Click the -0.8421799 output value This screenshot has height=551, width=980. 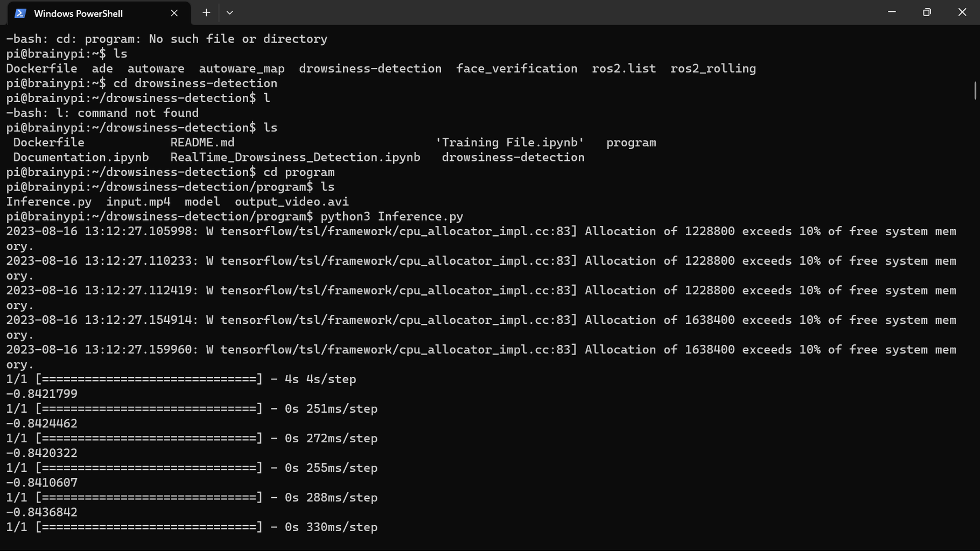(41, 393)
